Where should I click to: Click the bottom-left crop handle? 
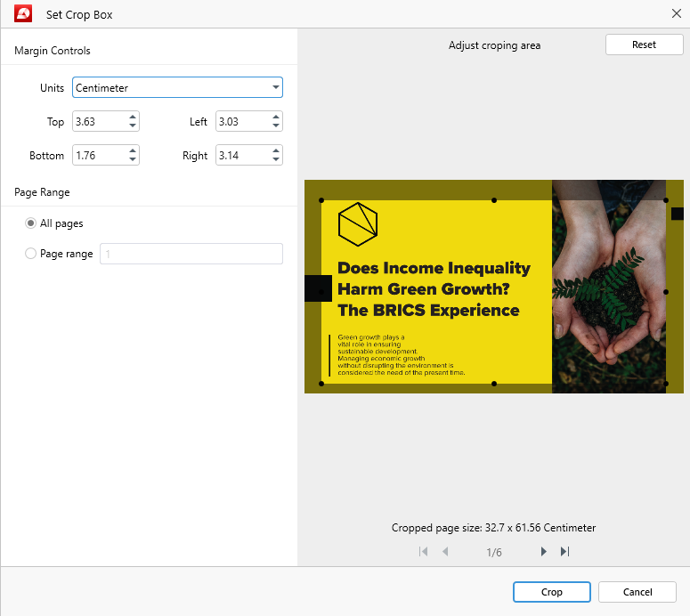(321, 384)
